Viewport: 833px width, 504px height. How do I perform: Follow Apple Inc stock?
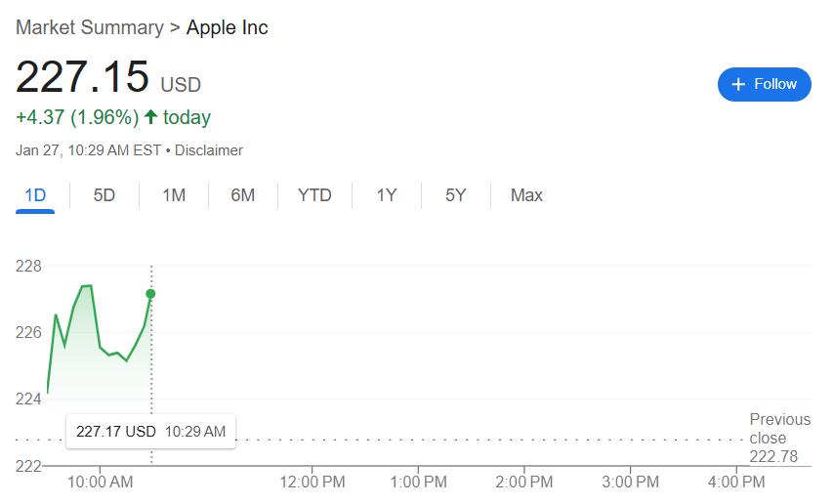pyautogui.click(x=764, y=84)
